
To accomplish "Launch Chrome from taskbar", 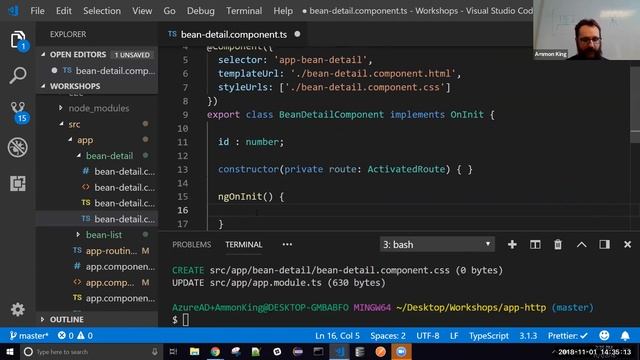I will 215,351.
